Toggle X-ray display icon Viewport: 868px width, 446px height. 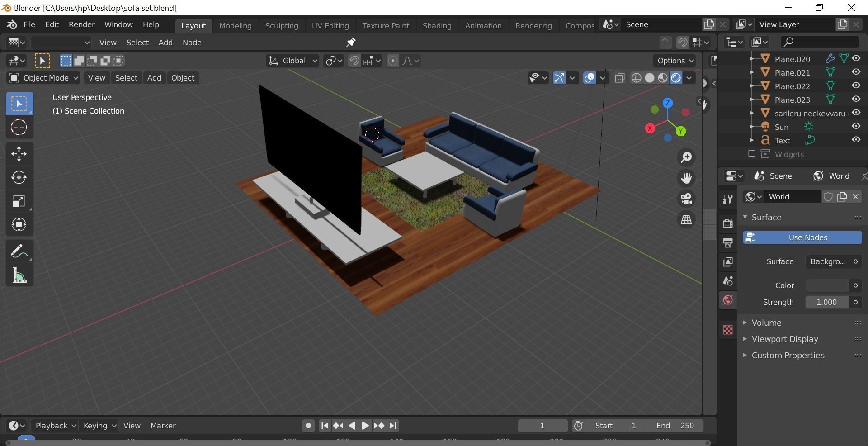tap(619, 78)
